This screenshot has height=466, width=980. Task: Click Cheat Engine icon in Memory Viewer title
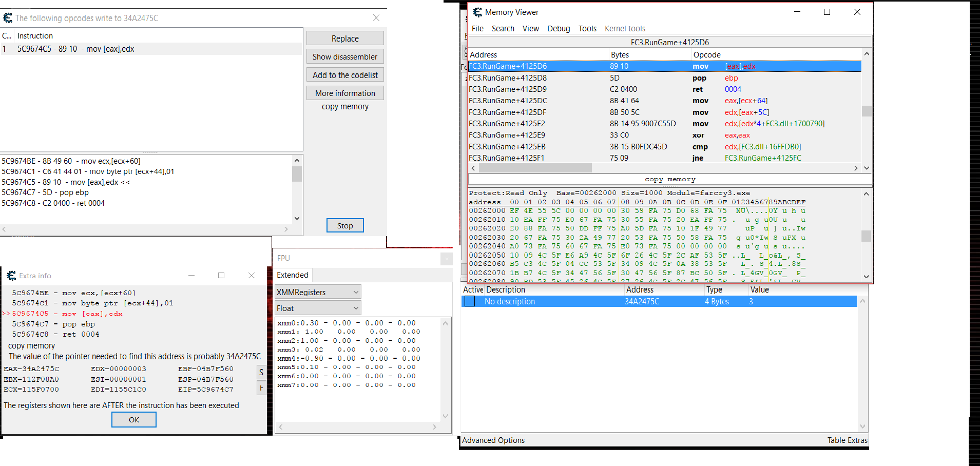click(x=477, y=12)
